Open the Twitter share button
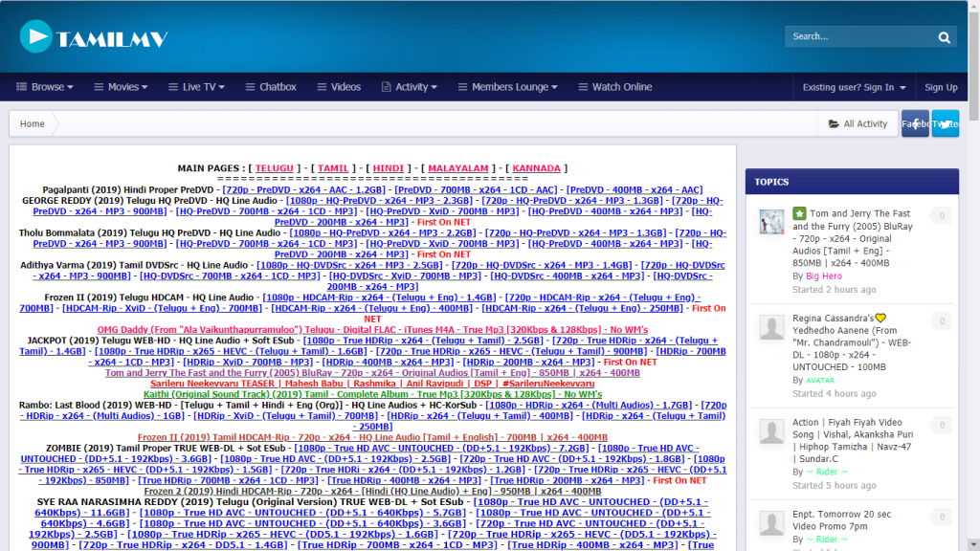980x551 pixels. [x=946, y=123]
